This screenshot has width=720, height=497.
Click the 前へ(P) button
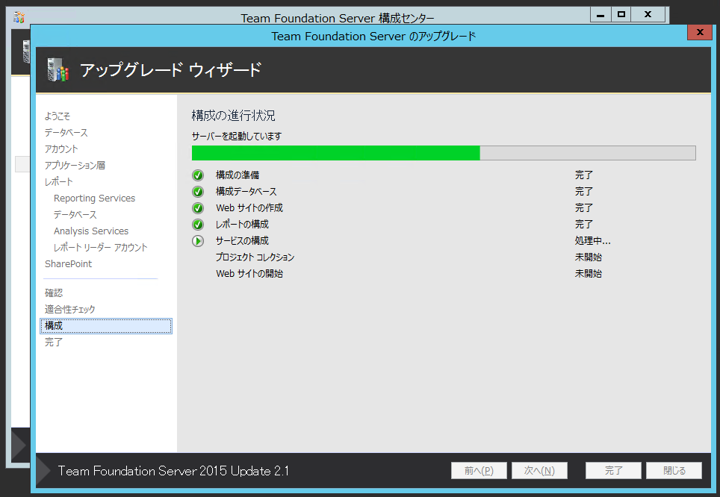(479, 471)
